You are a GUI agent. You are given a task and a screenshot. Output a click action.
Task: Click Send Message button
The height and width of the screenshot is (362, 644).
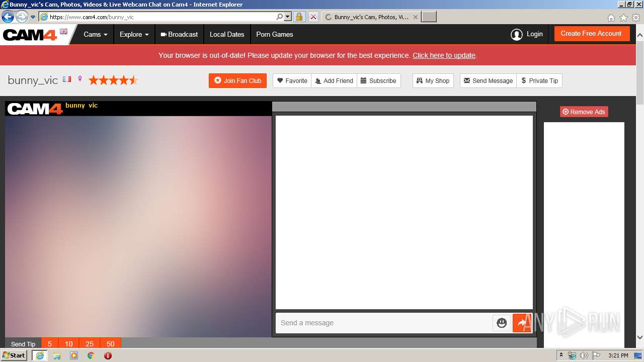click(x=488, y=80)
